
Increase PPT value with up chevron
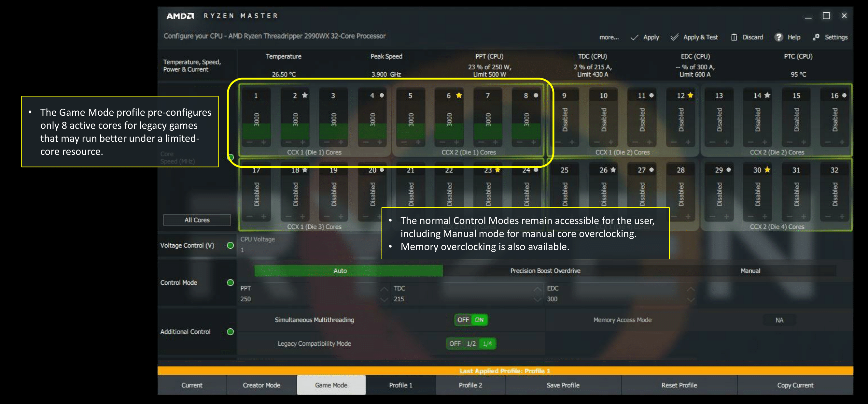pyautogui.click(x=384, y=289)
